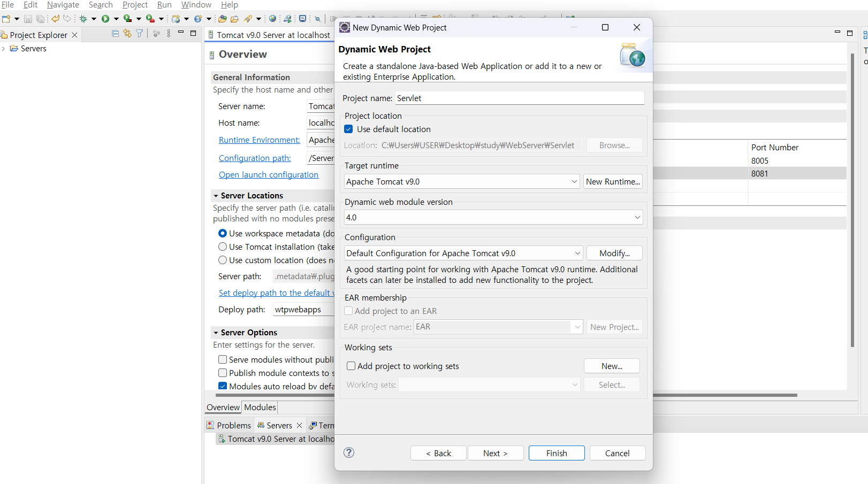The height and width of the screenshot is (484, 868).
Task: Check Add project to working sets
Action: (351, 366)
